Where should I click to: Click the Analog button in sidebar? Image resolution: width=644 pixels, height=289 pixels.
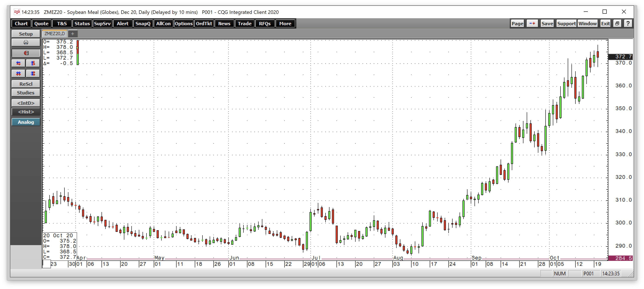click(26, 122)
